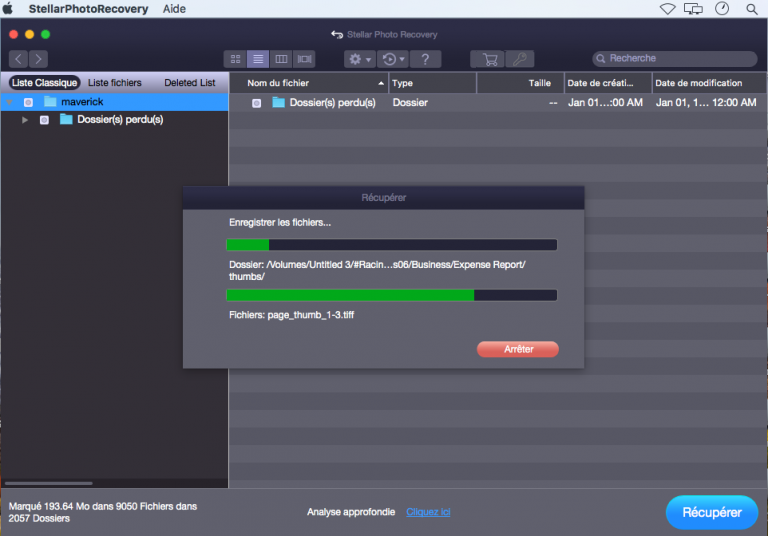Toggle Dossier(s) perdu(s) checkbox in the left tree

(44, 120)
